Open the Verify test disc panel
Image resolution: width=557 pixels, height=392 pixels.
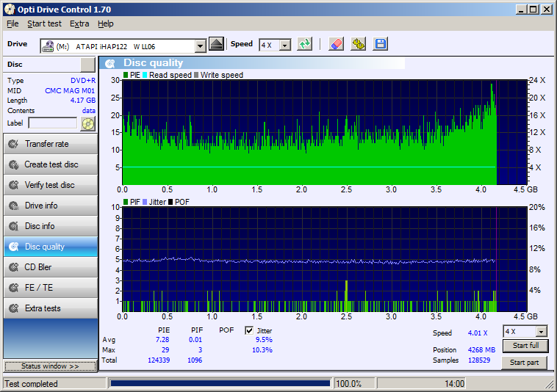point(51,185)
